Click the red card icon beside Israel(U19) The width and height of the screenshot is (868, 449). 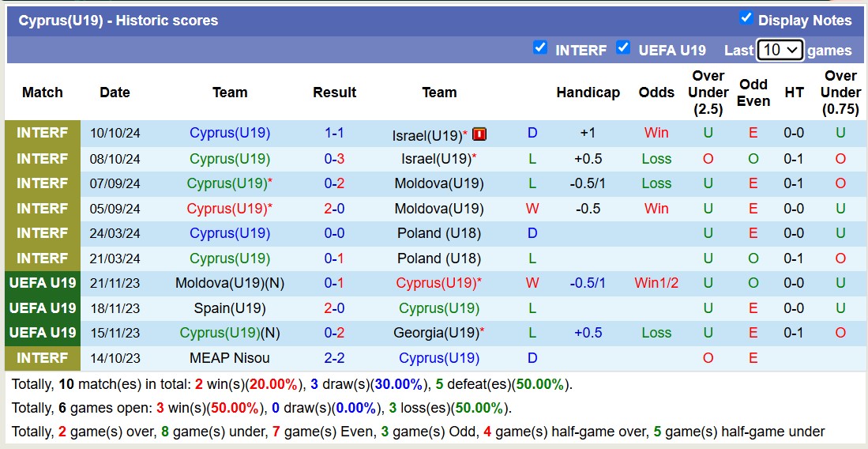[x=479, y=134]
